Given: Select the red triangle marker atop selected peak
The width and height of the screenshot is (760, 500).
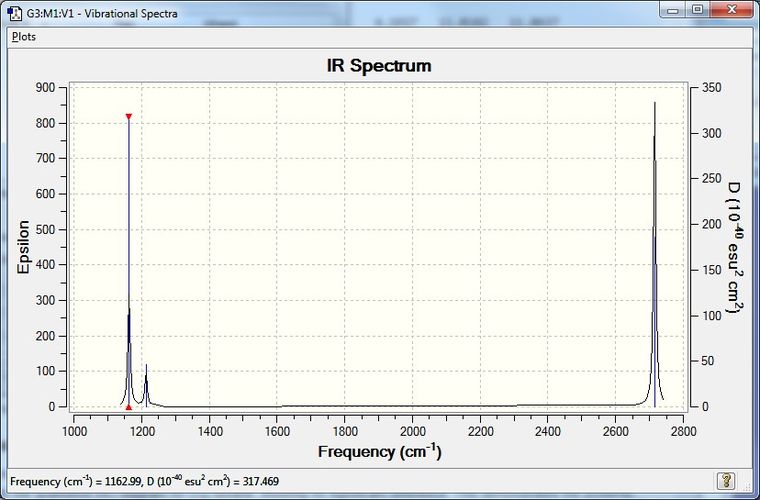Looking at the screenshot, I should (128, 116).
